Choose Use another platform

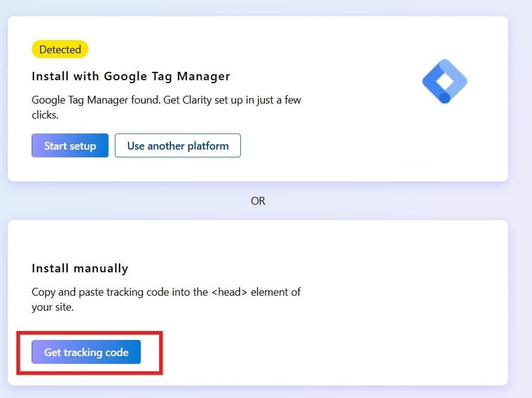coord(177,145)
